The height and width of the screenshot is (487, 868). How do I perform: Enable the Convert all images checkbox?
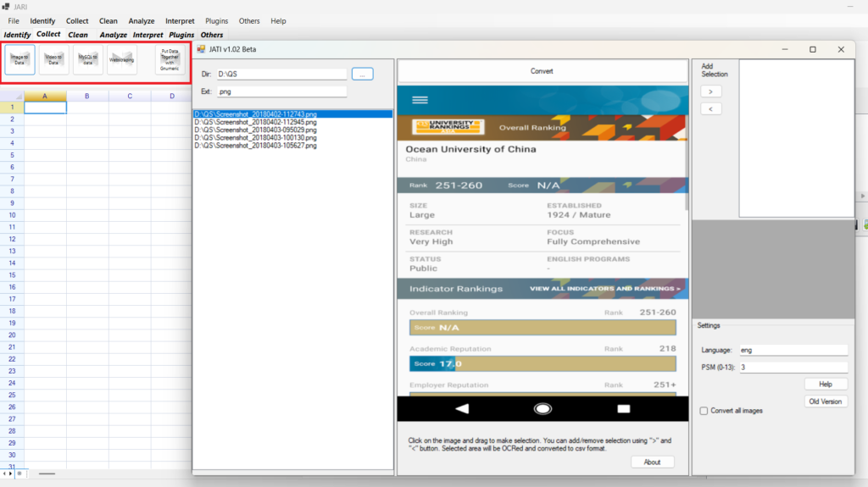(704, 411)
